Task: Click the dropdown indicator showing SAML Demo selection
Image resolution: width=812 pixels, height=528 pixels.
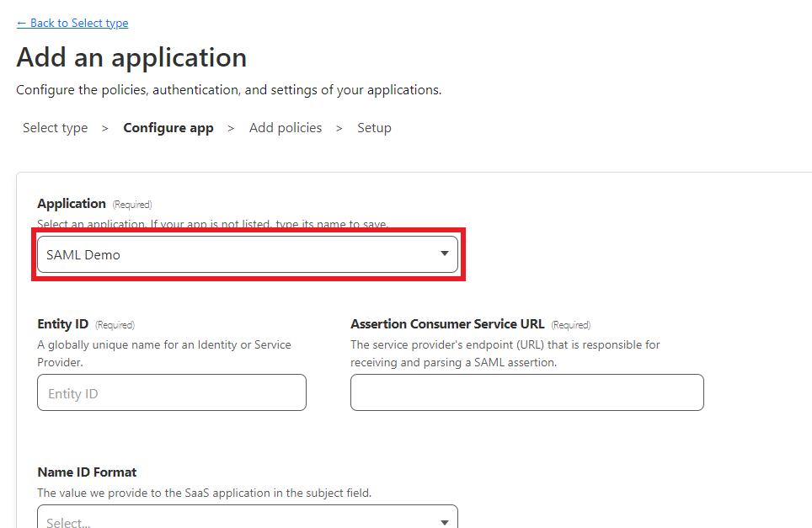Action: coord(444,253)
